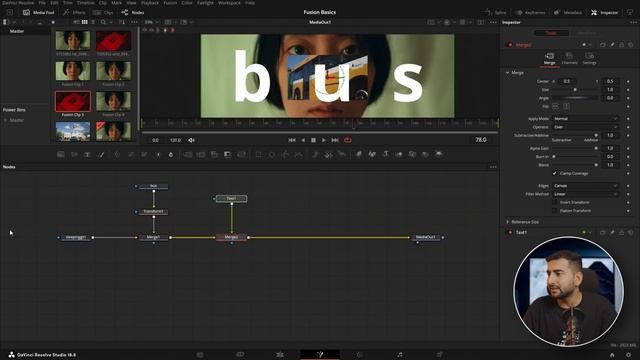Go to project manager home icon
The height and width of the screenshot is (360, 640).
tap(612, 355)
